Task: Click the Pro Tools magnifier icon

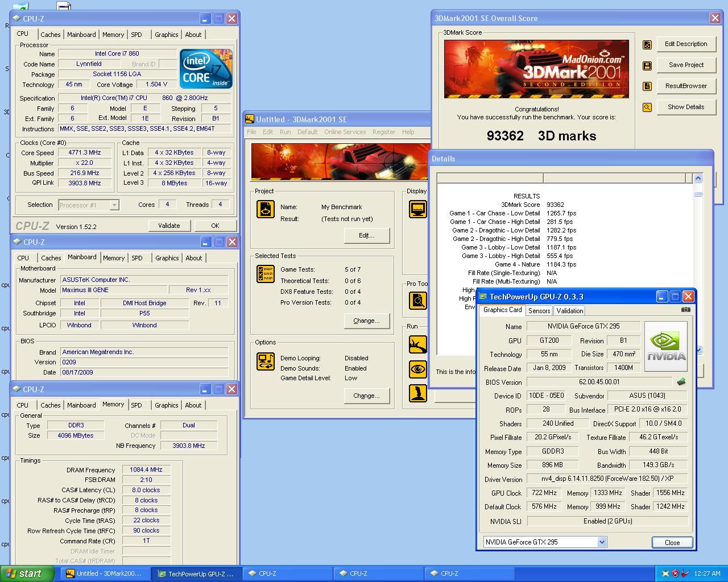Action: click(418, 300)
